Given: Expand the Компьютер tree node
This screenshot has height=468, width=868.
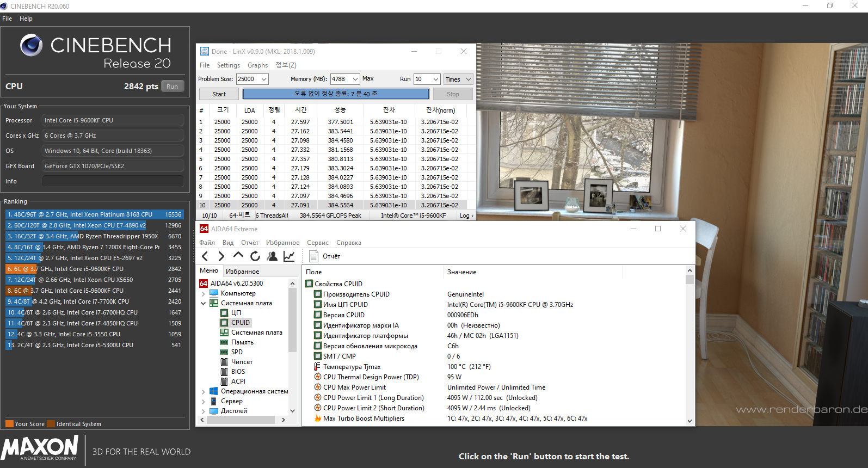Looking at the screenshot, I should tap(204, 293).
